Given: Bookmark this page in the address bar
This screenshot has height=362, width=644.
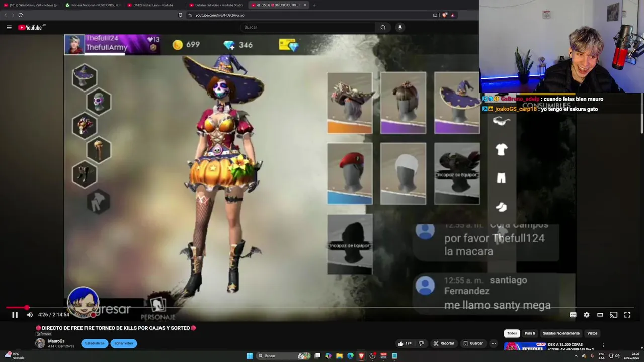Looking at the screenshot, I should click(180, 15).
